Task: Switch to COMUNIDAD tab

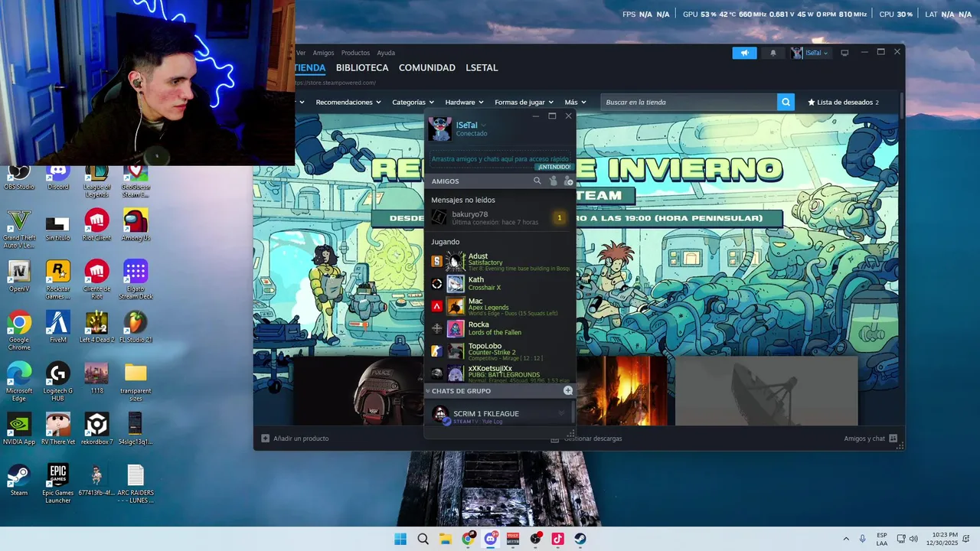Action: (427, 67)
